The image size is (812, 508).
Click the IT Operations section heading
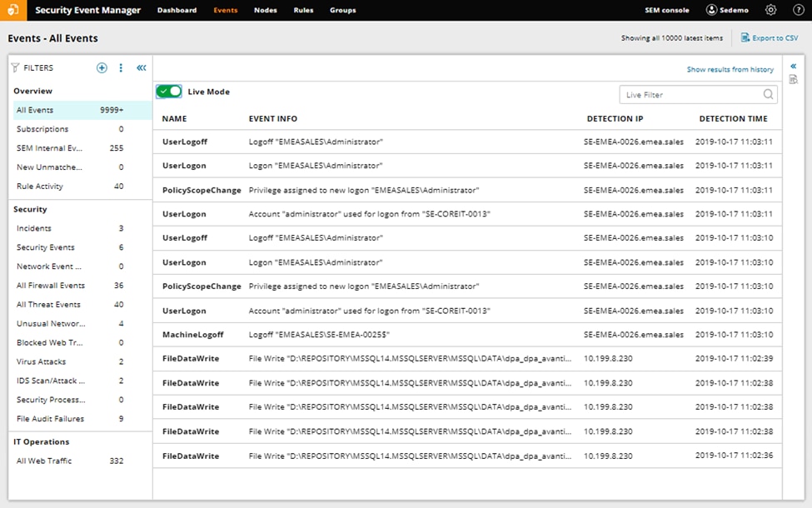click(x=42, y=441)
